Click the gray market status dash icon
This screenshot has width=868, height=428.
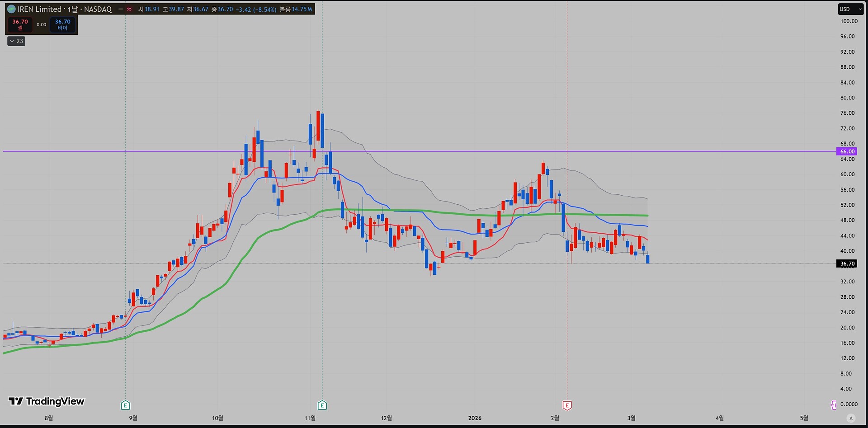tap(121, 9)
